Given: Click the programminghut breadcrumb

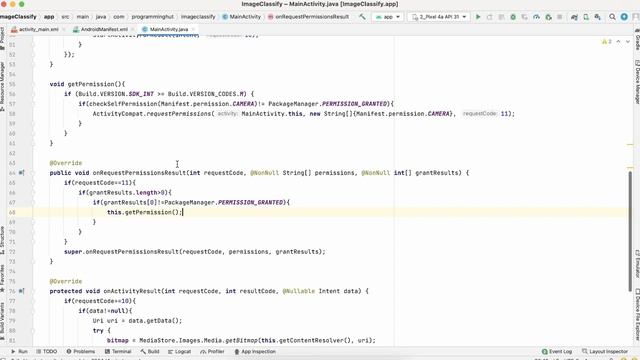Looking at the screenshot, I should [153, 17].
